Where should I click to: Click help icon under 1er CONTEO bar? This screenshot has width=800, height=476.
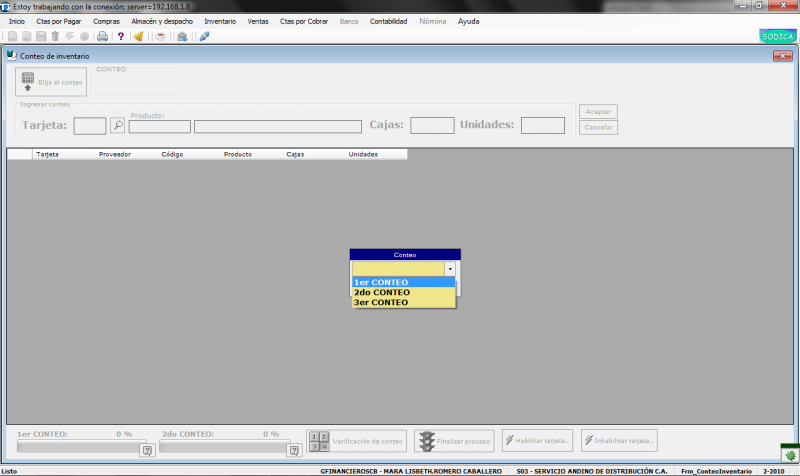147,450
